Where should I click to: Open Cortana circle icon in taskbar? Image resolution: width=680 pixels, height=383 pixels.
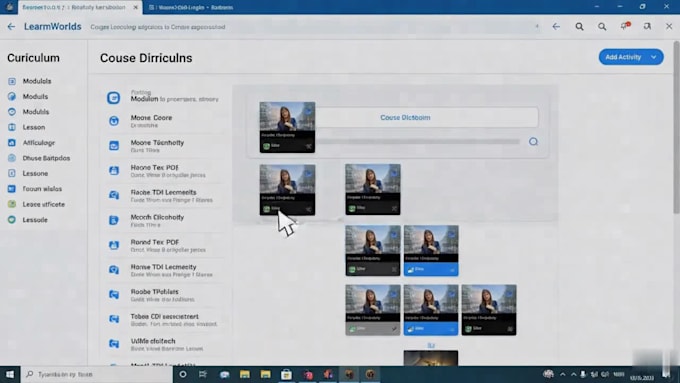tap(183, 374)
